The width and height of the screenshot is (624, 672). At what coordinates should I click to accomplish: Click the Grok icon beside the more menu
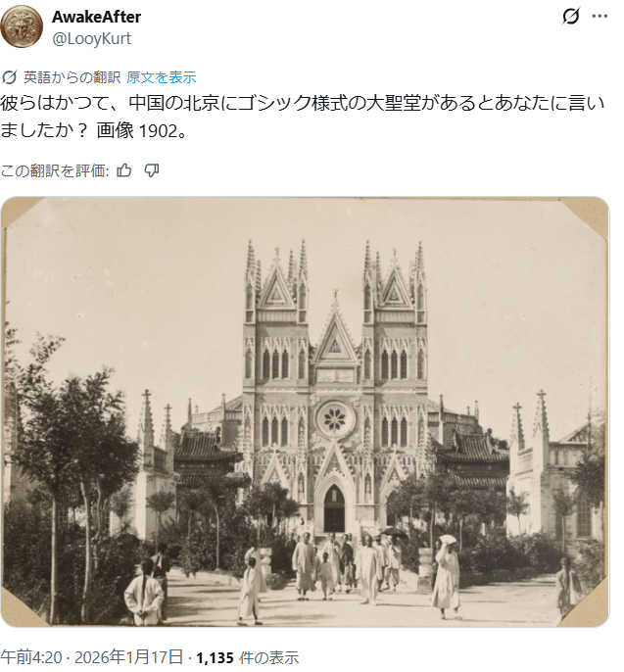click(571, 17)
